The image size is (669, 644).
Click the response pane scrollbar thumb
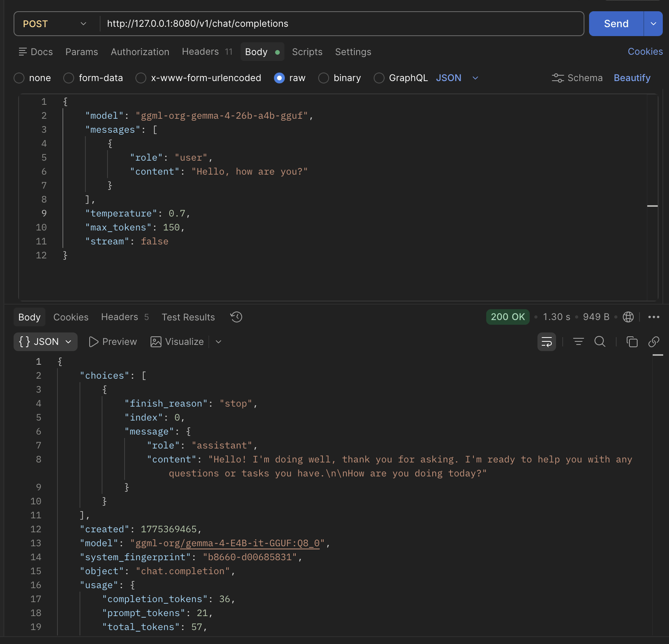658,355
